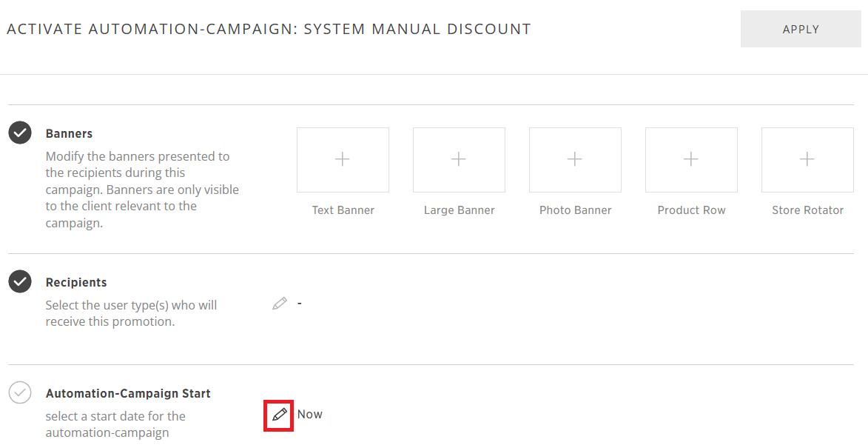Click the Recipients section heading
The width and height of the screenshot is (868, 445).
coord(76,283)
